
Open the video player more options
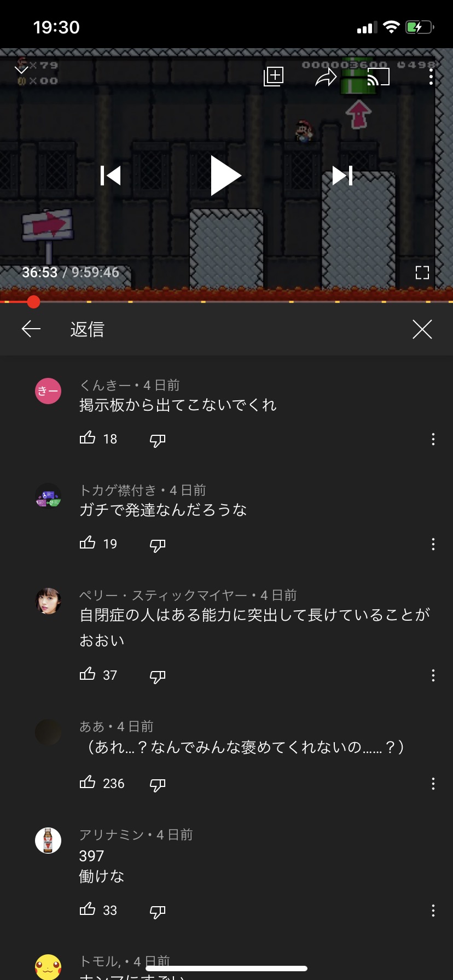pyautogui.click(x=431, y=77)
